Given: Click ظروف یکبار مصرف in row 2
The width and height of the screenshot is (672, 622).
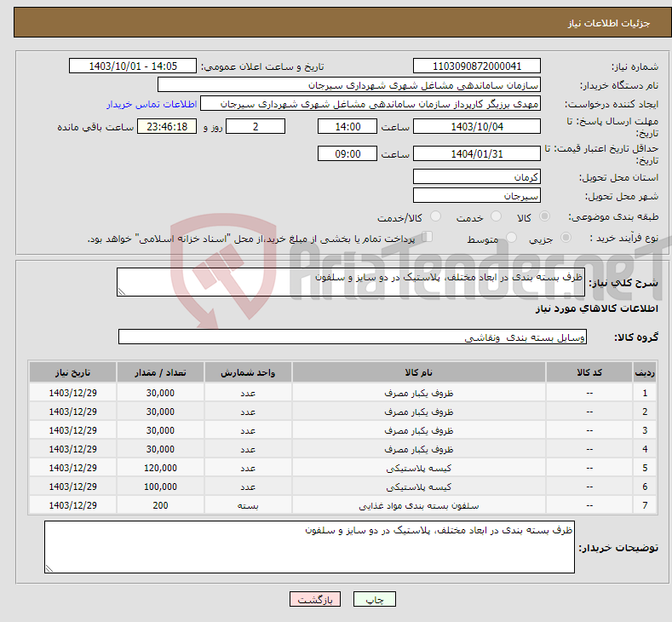Looking at the screenshot, I should point(419,412).
